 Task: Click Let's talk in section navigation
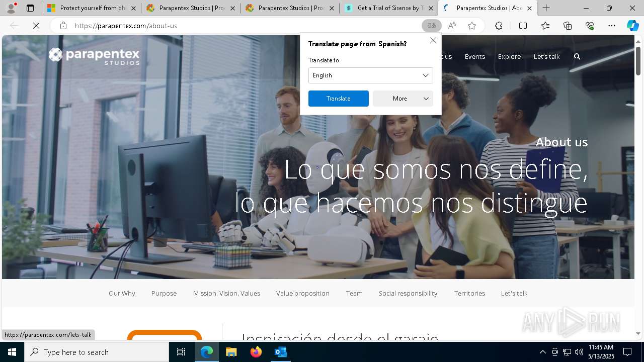[514, 293]
